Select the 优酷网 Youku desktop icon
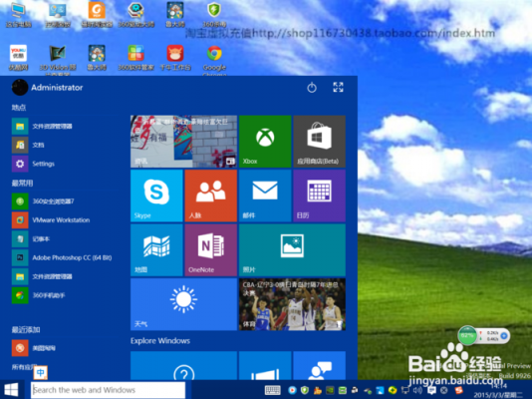Screen dimensions: 532x399 point(18,58)
